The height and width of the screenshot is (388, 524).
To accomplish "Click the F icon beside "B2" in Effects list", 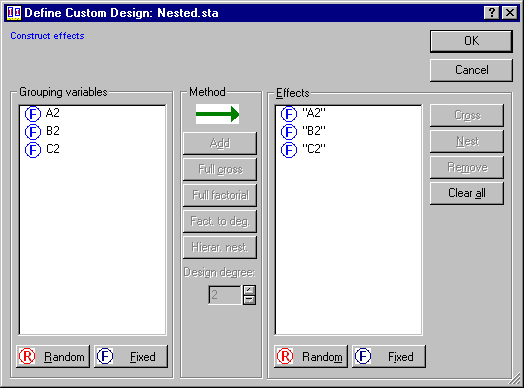I will click(x=289, y=132).
